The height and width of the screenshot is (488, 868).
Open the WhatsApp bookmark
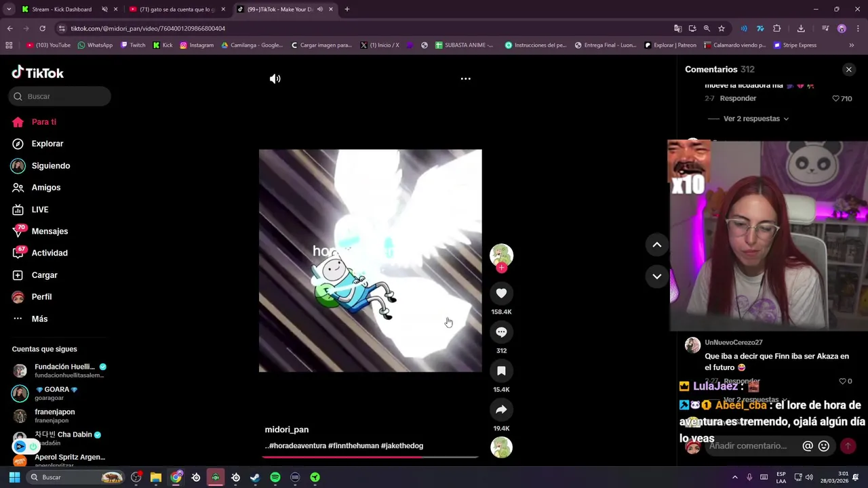pyautogui.click(x=95, y=45)
